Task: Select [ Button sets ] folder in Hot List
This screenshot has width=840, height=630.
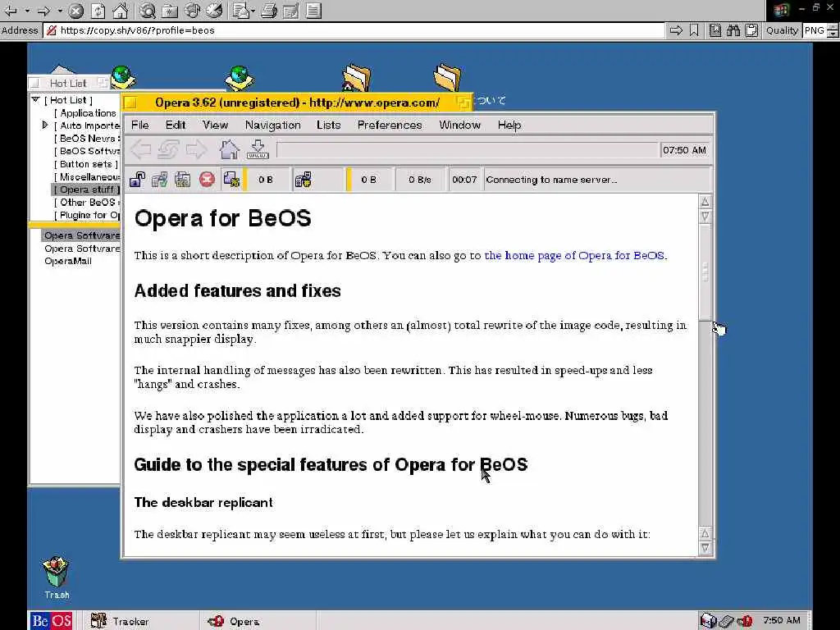Action: coord(85,164)
